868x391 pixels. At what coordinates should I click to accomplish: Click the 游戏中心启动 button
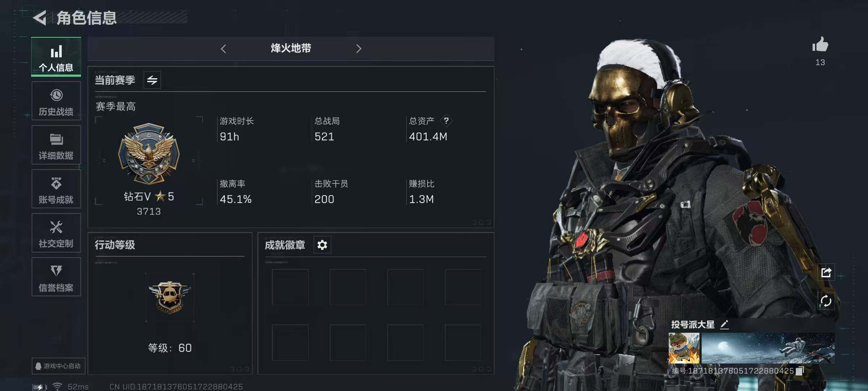tap(58, 366)
